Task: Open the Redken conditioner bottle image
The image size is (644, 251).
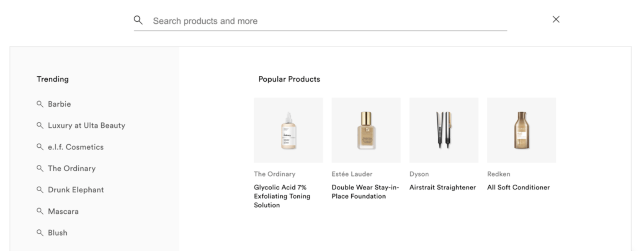Action: tap(521, 130)
